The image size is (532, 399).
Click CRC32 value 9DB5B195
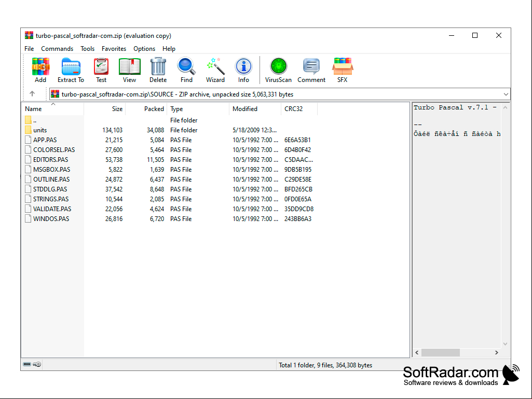tap(298, 169)
